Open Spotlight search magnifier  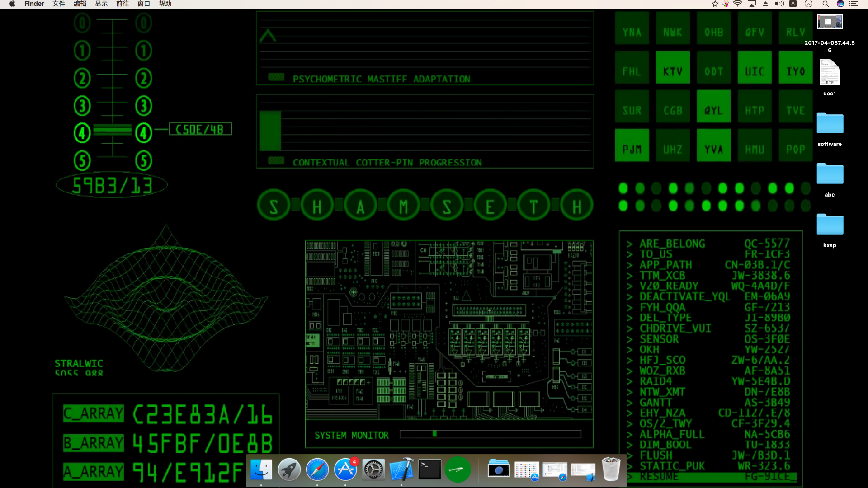826,4
